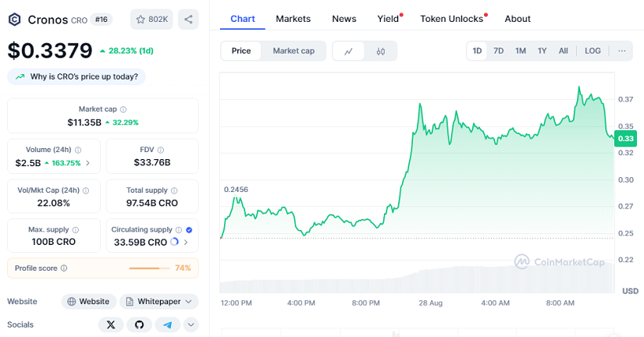Add Cronos to watchlist via star button

[x=152, y=19]
